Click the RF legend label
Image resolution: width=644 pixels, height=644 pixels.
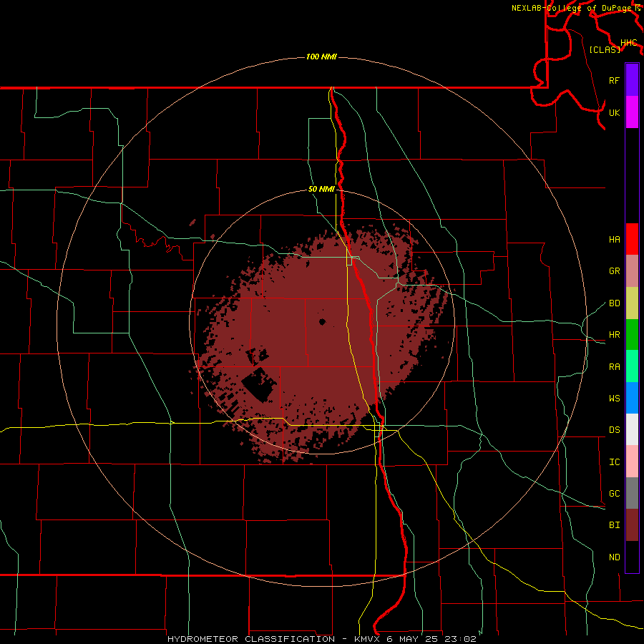point(614,80)
